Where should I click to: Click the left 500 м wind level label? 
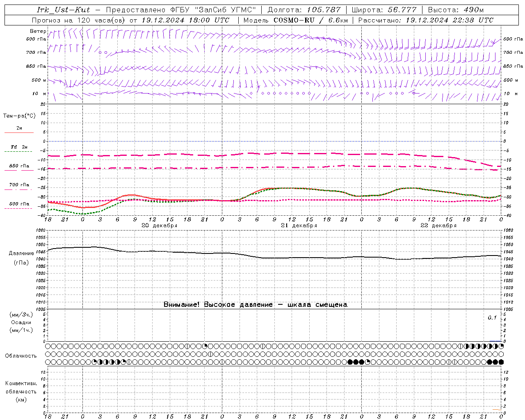(x=39, y=80)
